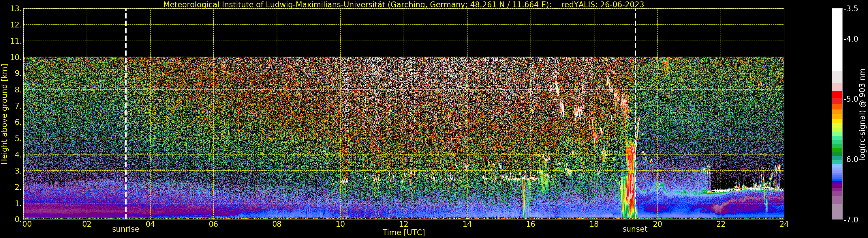This screenshot has height=238, width=868.
Task: Click the height tick label '1.'
Action: click(18, 203)
